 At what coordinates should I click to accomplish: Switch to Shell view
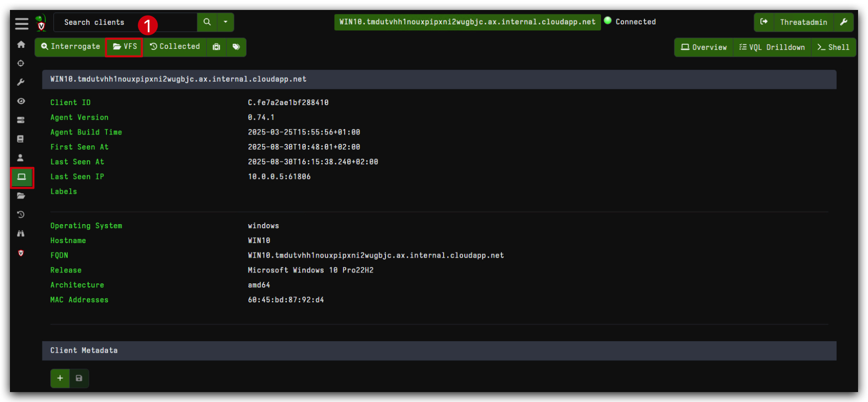[x=834, y=47]
